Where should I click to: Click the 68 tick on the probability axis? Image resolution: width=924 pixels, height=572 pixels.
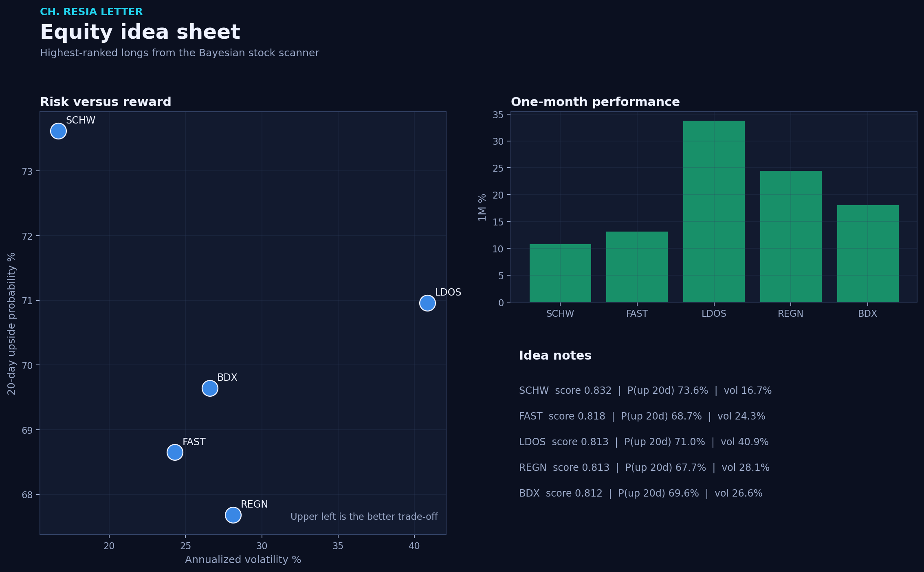(27, 495)
